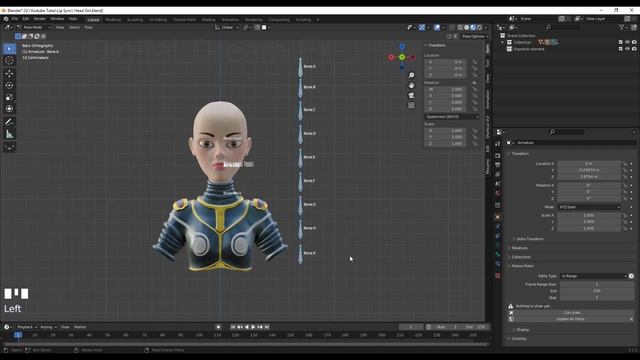
Task: Toggle visibility eye for second outliner row
Action: (627, 49)
